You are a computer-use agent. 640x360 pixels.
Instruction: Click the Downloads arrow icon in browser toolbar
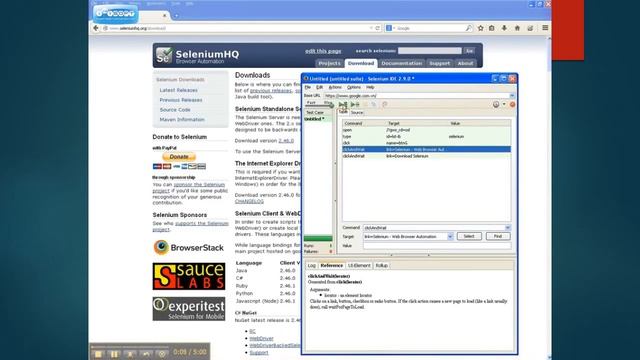[504, 28]
